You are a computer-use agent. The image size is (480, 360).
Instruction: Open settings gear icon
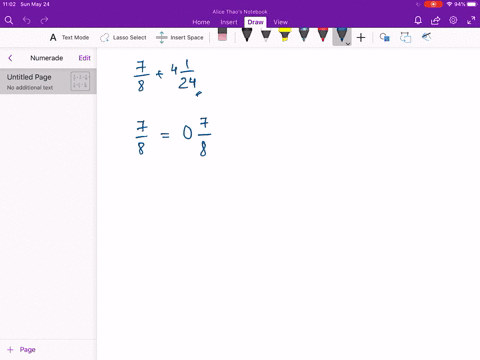pyautogui.click(x=453, y=20)
